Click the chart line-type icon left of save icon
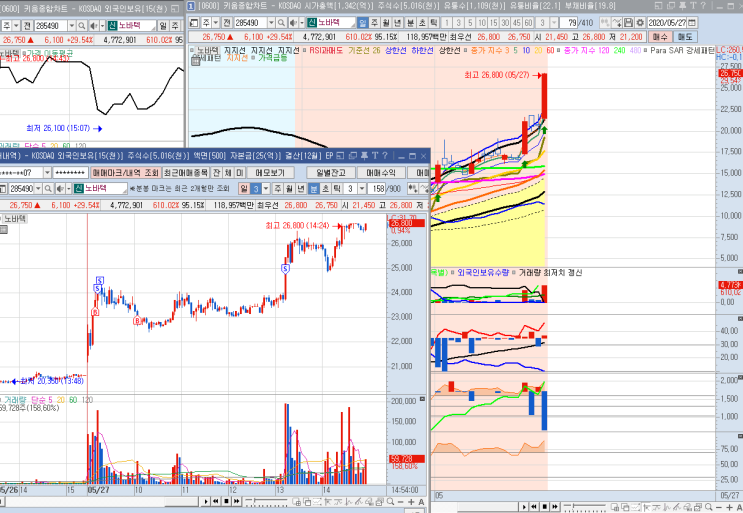Image resolution: width=743 pixels, height=513 pixels. pos(617,23)
